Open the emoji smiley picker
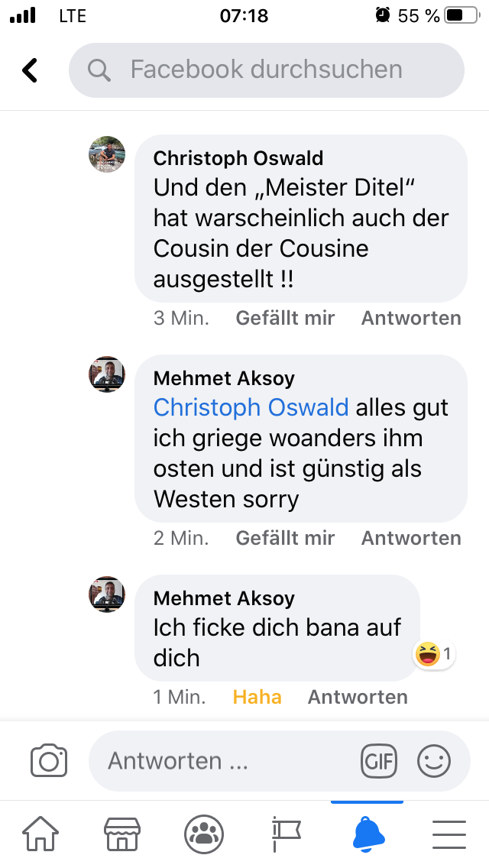Screen dimensions: 489x868 (434, 761)
